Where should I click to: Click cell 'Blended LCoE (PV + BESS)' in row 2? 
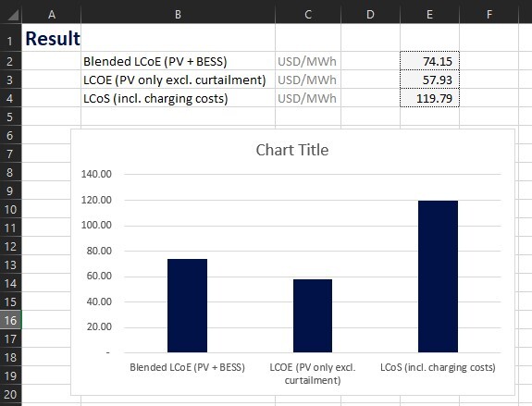(x=179, y=61)
